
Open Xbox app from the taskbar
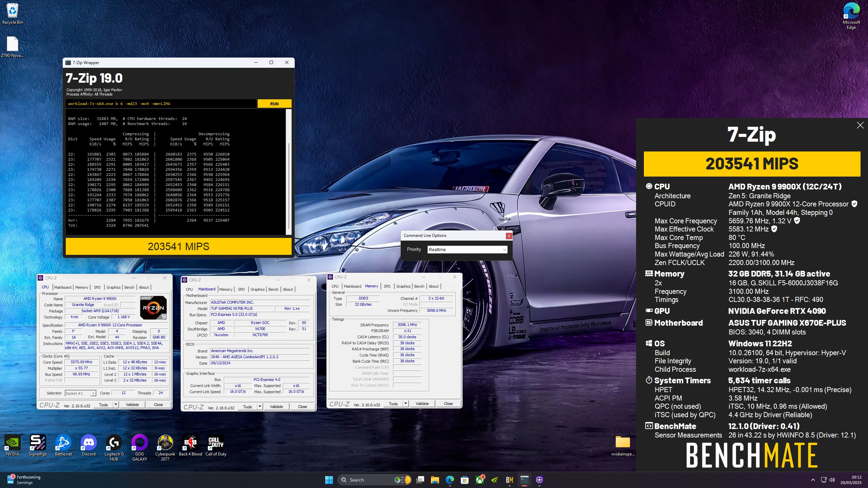point(480,480)
